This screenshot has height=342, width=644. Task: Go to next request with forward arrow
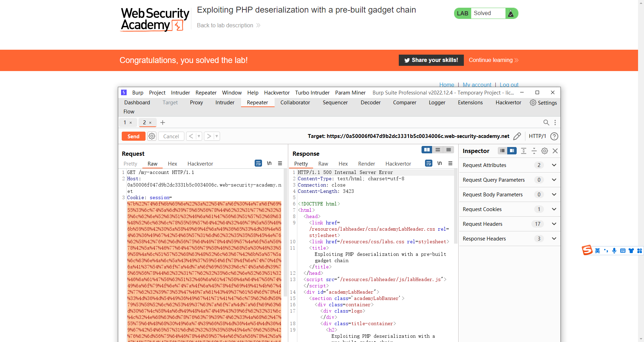[x=209, y=136]
